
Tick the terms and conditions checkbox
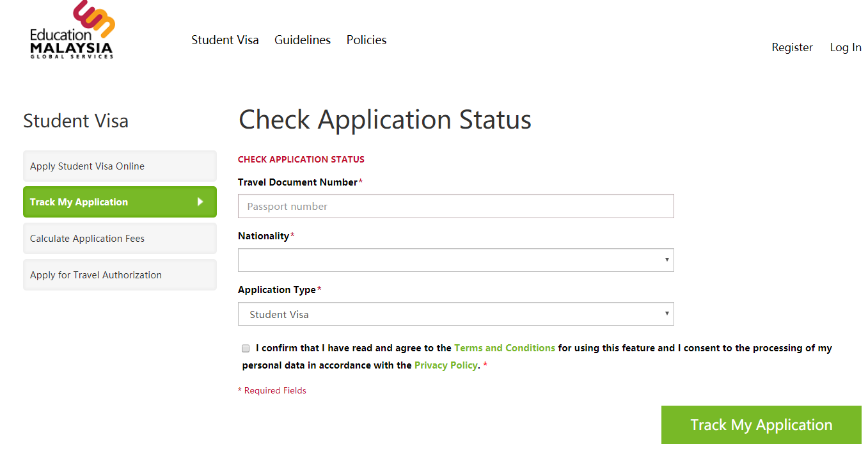pos(246,349)
